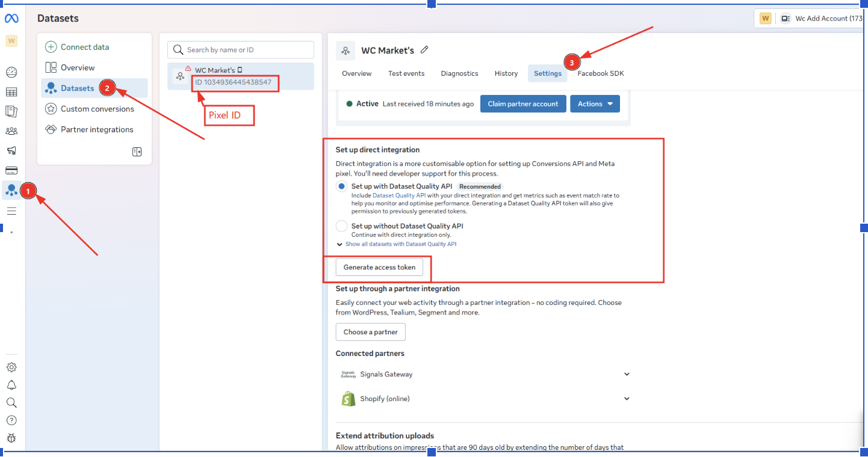Click the megaphone advertising icon in left rail
The height and width of the screenshot is (457, 868).
click(11, 150)
